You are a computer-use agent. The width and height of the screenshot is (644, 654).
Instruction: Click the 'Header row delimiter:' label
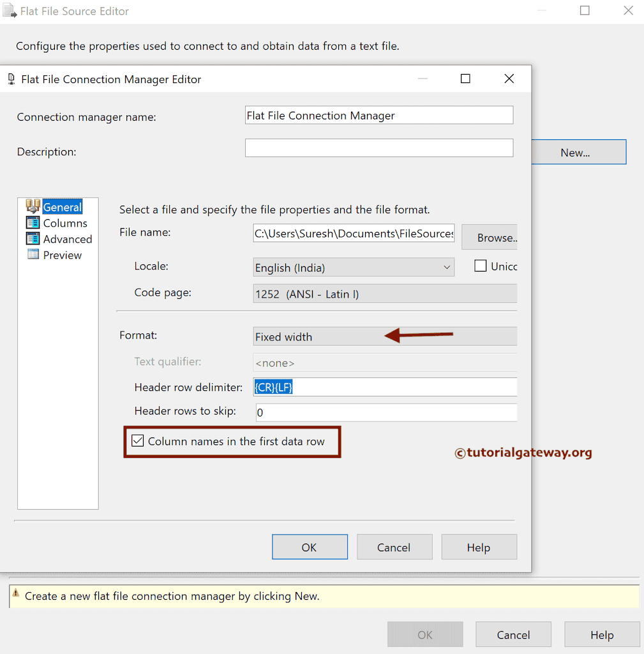tap(188, 388)
